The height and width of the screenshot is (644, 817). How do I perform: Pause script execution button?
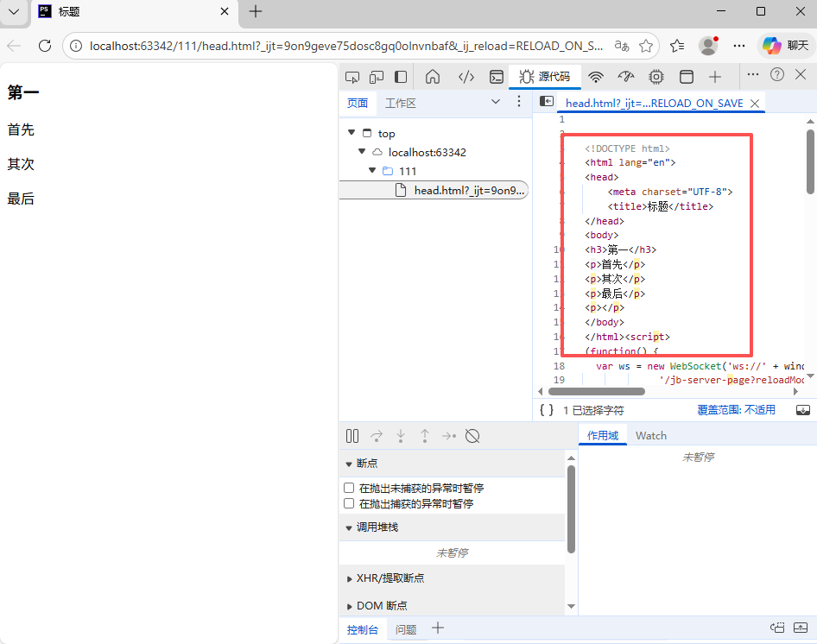pyautogui.click(x=352, y=436)
